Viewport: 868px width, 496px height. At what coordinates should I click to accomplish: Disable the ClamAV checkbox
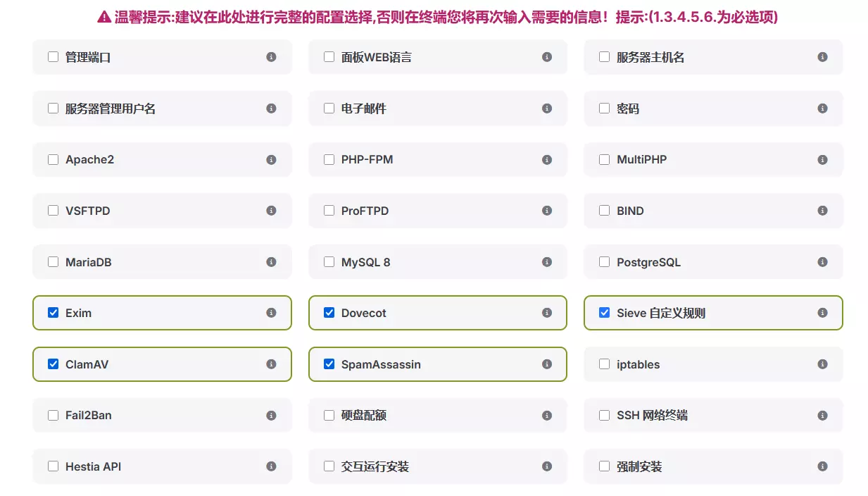(x=54, y=364)
